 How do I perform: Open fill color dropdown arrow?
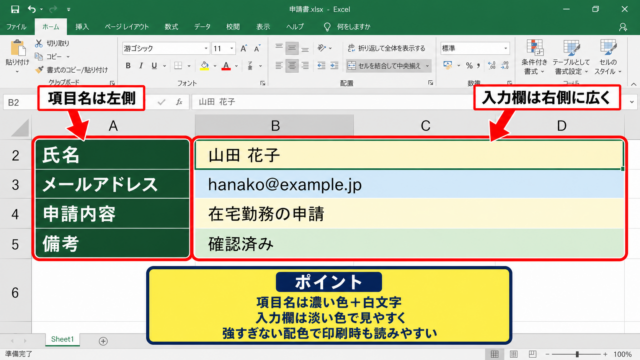pyautogui.click(x=215, y=66)
